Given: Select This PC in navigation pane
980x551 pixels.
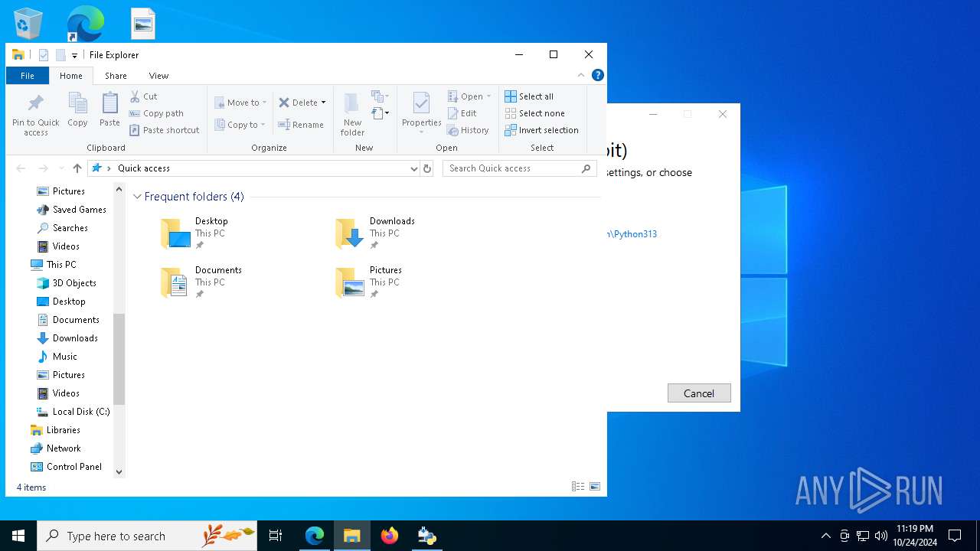Looking at the screenshot, I should tap(54, 265).
